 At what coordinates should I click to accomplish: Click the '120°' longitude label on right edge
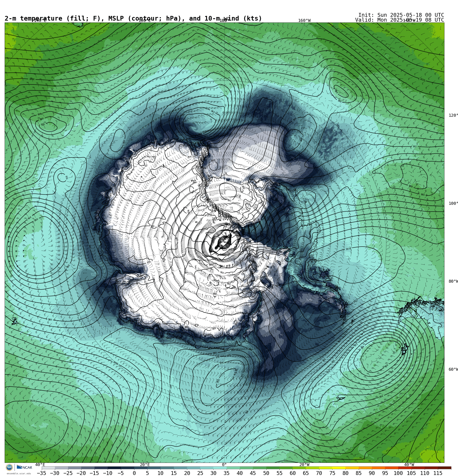(x=453, y=115)
